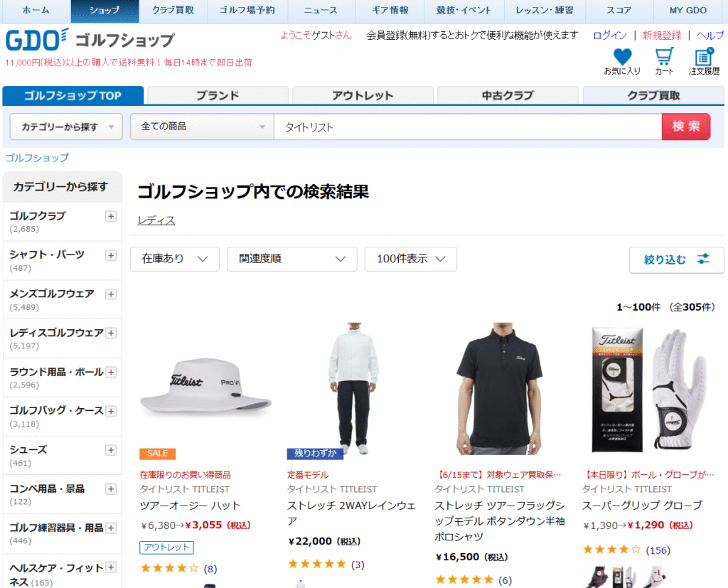Open the クラブ買取 top menu item

click(x=173, y=11)
